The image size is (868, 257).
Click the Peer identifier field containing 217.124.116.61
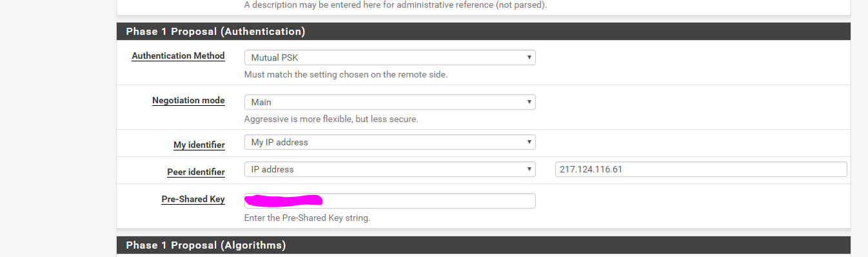(700, 169)
